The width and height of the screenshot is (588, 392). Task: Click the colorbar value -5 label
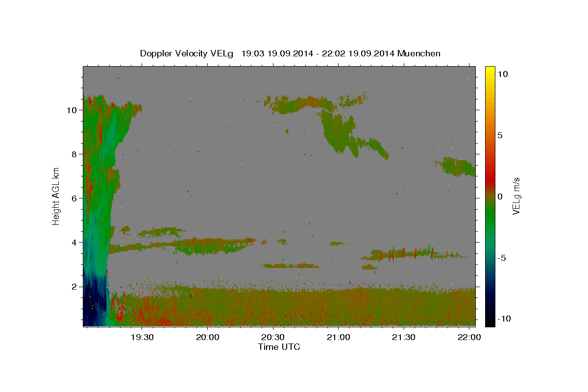pos(502,258)
